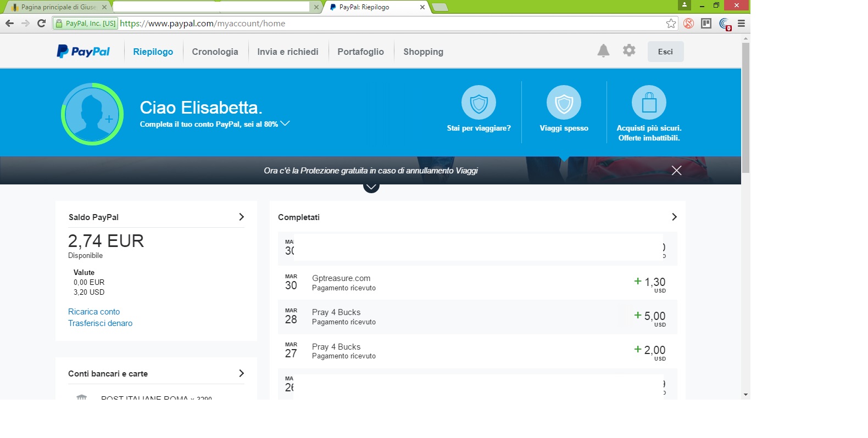
Task: Click the Chrome user profile icon
Action: [684, 4]
